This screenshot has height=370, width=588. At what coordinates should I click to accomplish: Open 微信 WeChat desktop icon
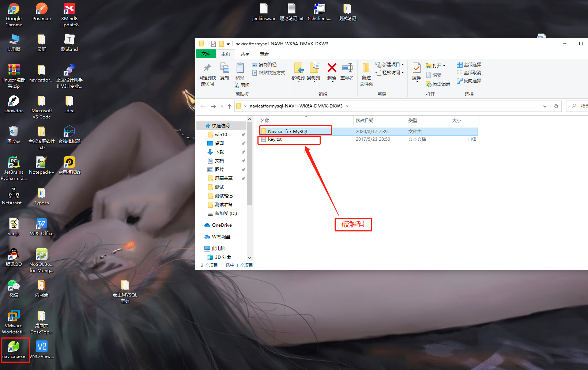14,288
